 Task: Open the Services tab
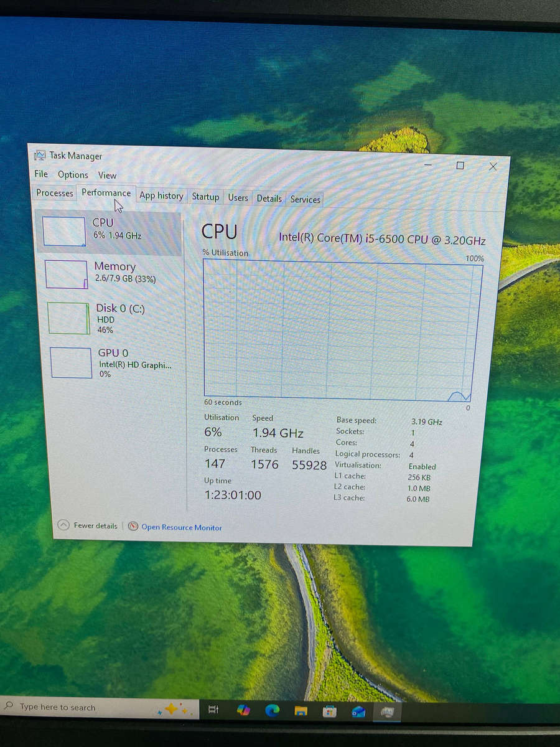(305, 199)
